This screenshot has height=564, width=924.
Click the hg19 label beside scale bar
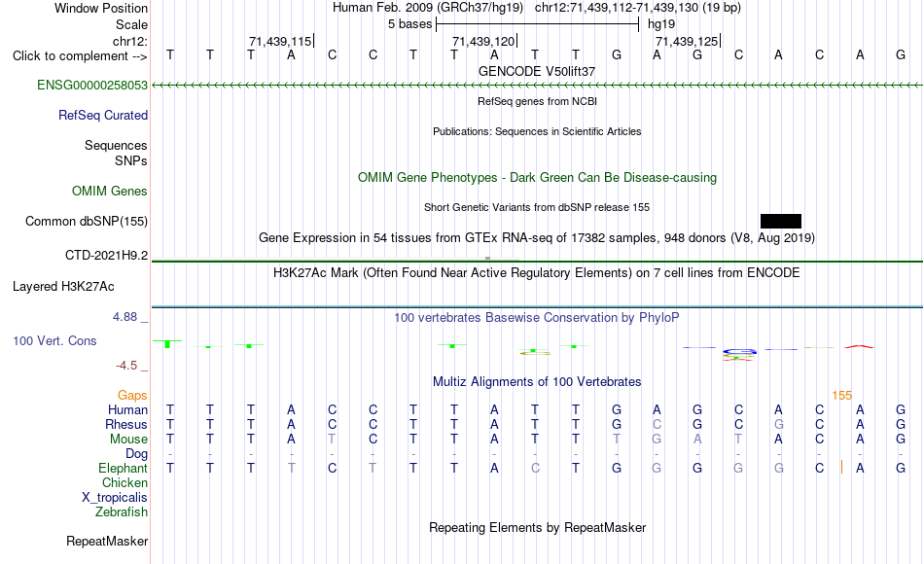coord(661,24)
